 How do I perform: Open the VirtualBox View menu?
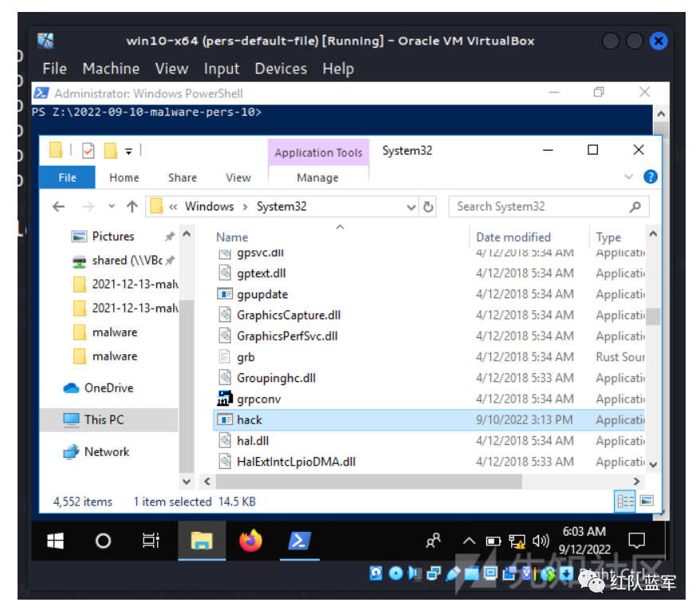point(171,69)
